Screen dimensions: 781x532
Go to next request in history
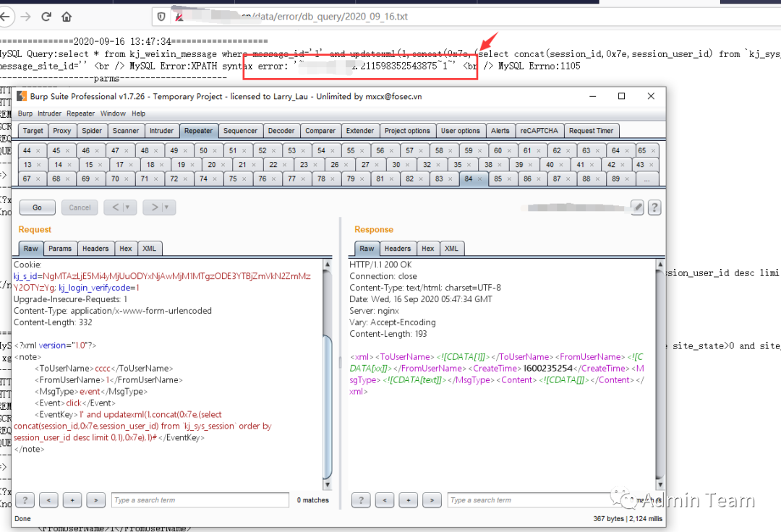[155, 207]
